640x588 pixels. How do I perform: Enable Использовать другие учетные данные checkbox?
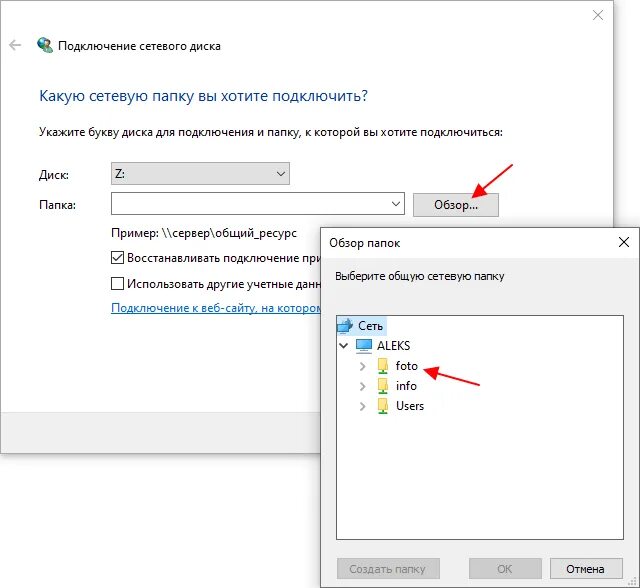118,284
